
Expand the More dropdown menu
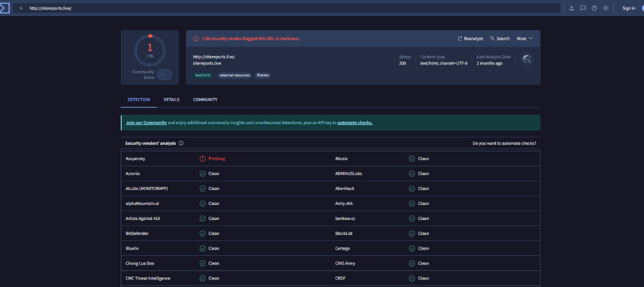tap(524, 39)
